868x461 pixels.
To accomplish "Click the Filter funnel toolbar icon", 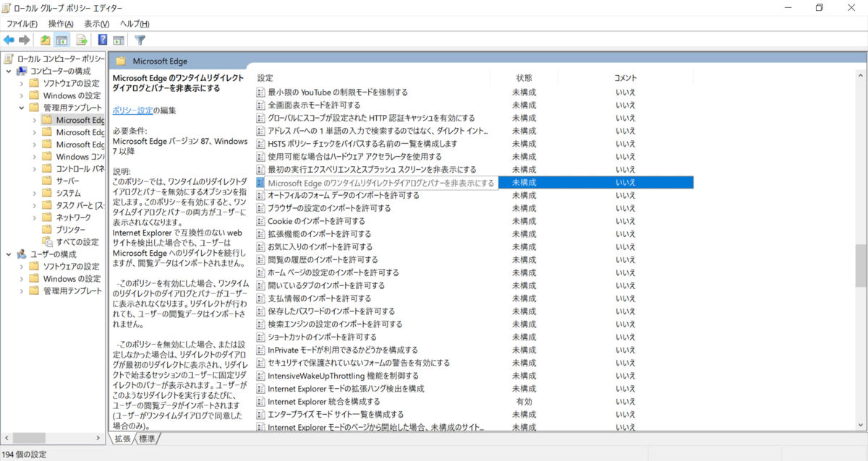I will click(140, 40).
